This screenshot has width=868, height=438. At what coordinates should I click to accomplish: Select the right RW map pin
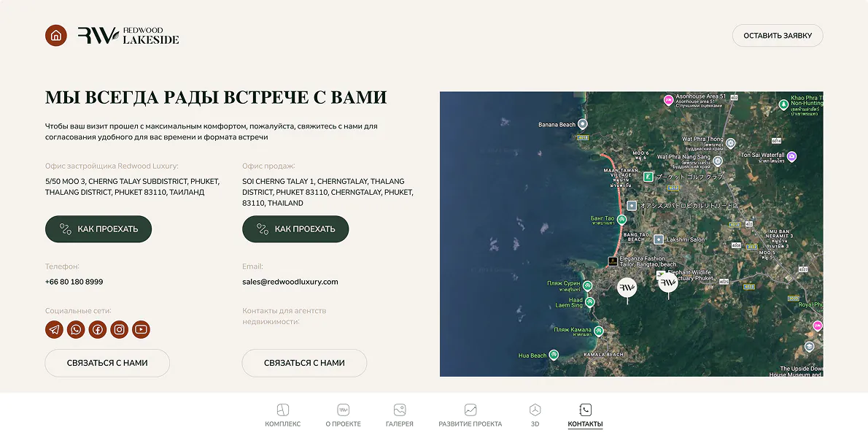[668, 284]
